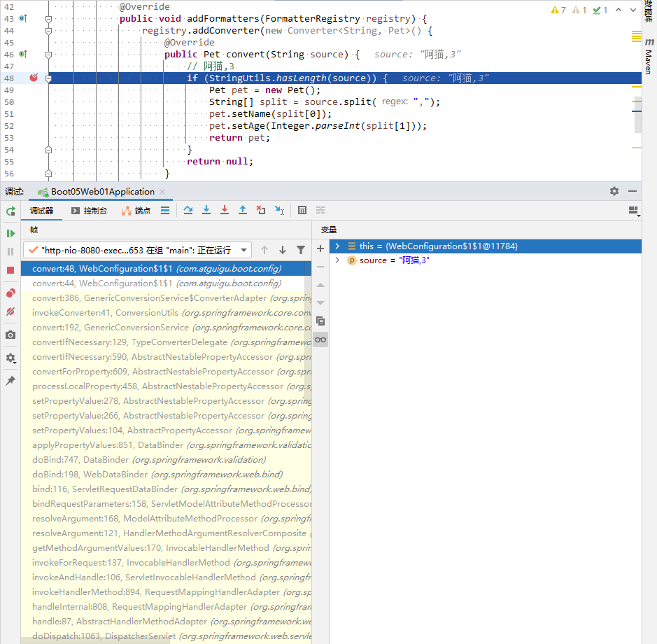Click the warnings count indicator showing 7
The width and height of the screenshot is (657, 644).
click(x=558, y=10)
